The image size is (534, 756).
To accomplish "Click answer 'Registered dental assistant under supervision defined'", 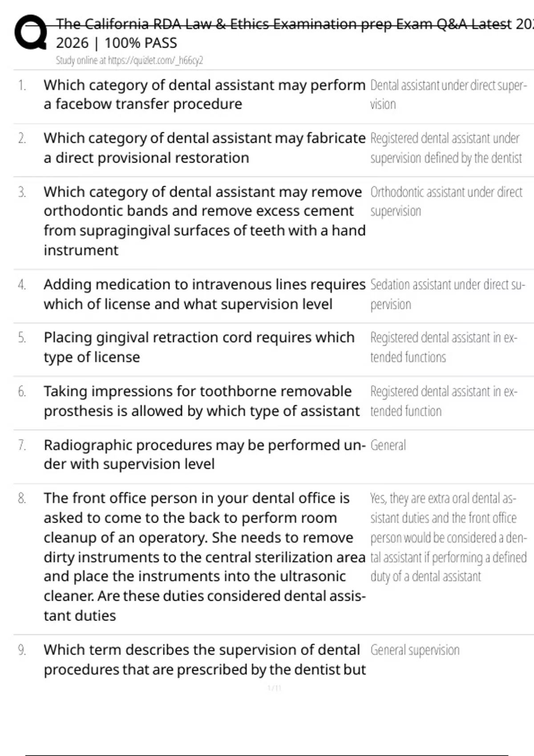I will coord(446,148).
